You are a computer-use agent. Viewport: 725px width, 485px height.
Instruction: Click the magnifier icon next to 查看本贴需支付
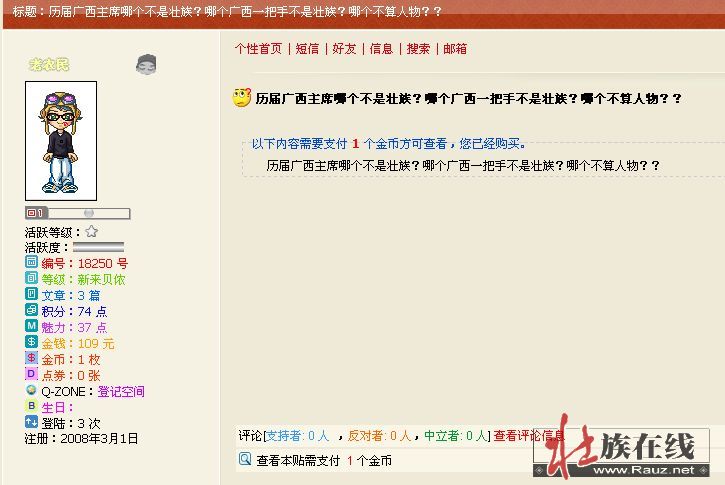click(245, 460)
